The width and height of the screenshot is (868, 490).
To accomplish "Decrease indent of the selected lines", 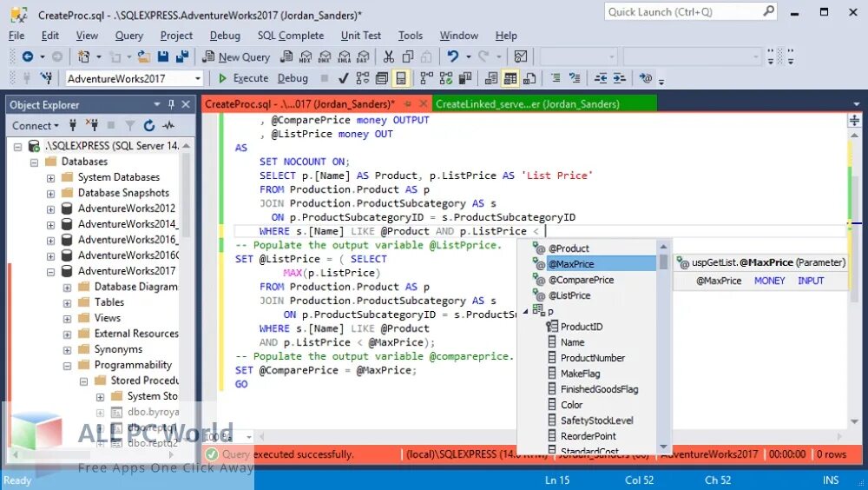I will click(601, 78).
